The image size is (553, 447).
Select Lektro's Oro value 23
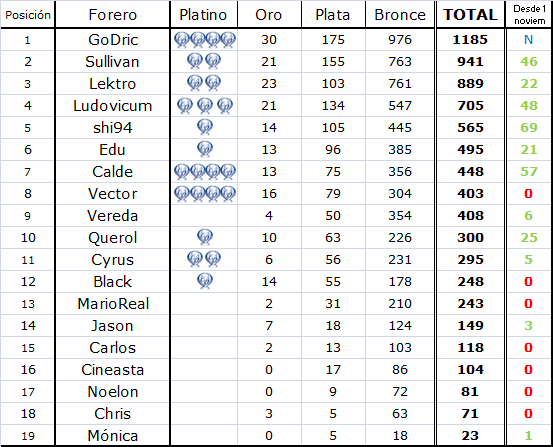click(269, 84)
